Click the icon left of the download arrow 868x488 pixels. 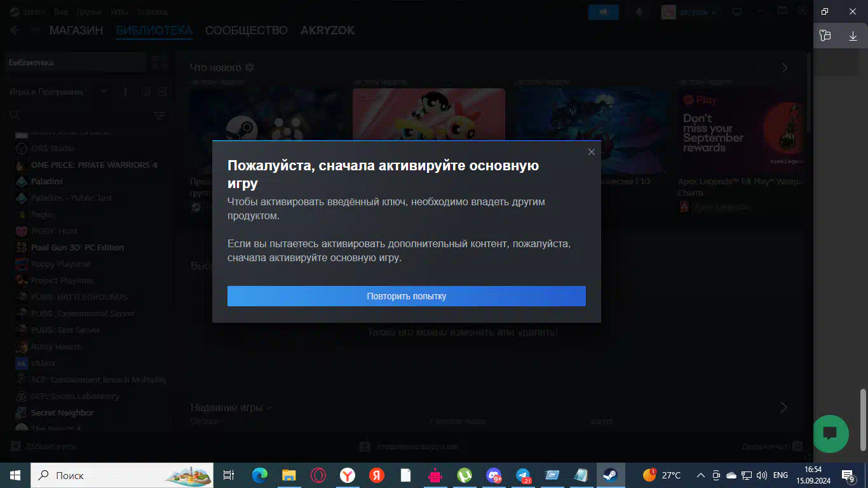pos(825,36)
